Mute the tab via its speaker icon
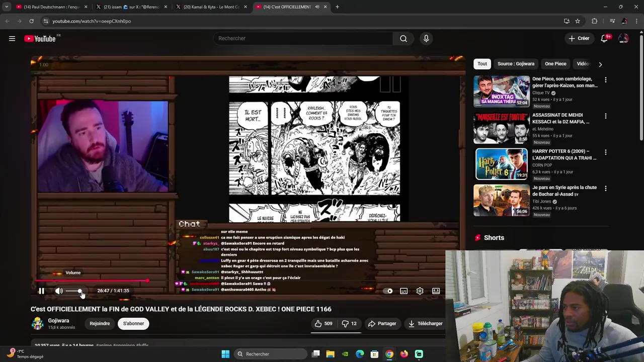This screenshot has width=644, height=362. pos(317,7)
